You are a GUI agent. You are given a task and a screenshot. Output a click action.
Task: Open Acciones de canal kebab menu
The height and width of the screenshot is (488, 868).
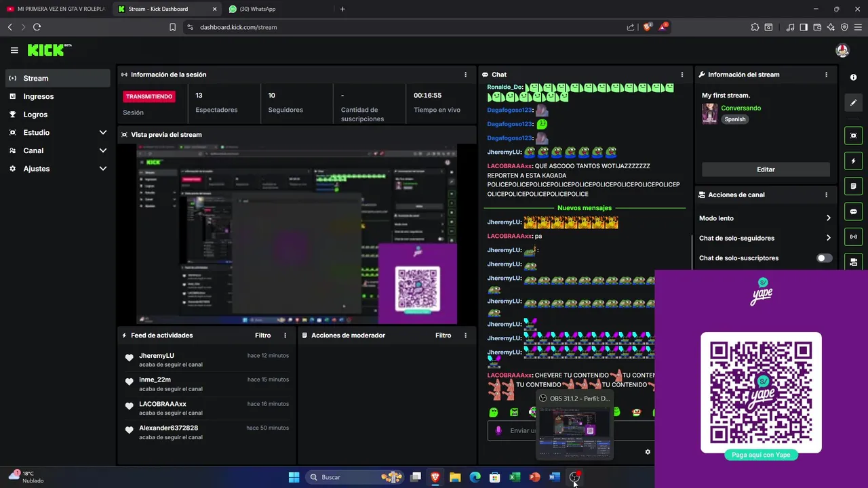(826, 195)
